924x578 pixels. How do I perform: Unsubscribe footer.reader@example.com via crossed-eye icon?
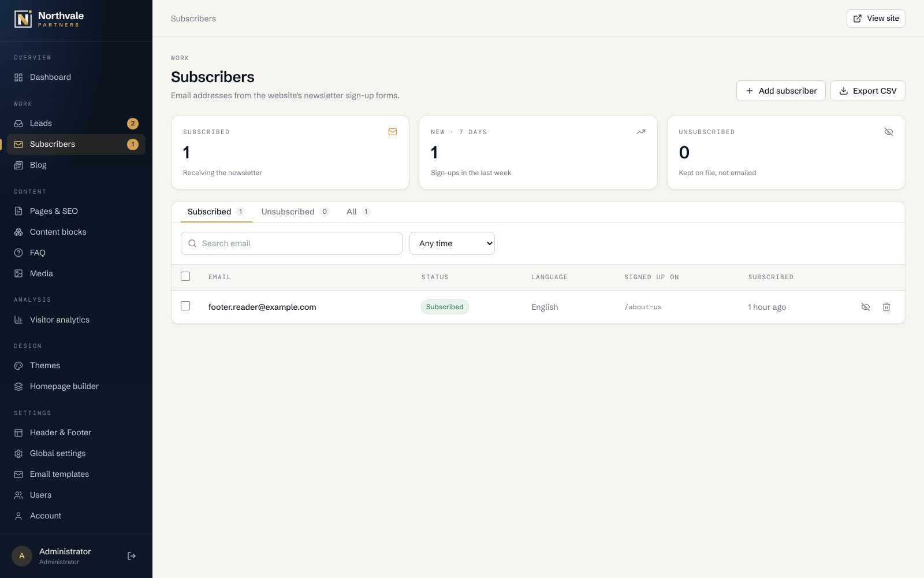tap(866, 307)
